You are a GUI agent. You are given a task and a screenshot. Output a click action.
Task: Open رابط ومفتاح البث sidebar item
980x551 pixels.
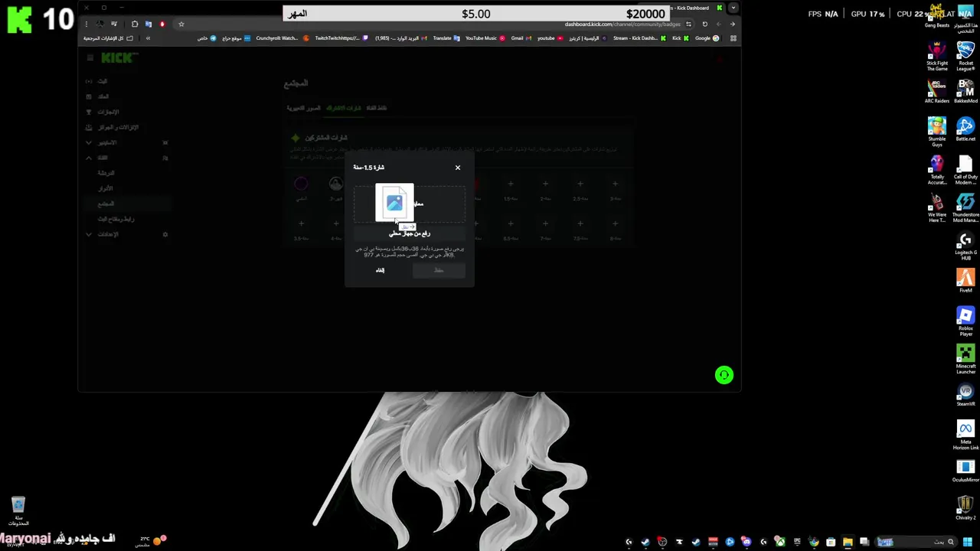[116, 219]
